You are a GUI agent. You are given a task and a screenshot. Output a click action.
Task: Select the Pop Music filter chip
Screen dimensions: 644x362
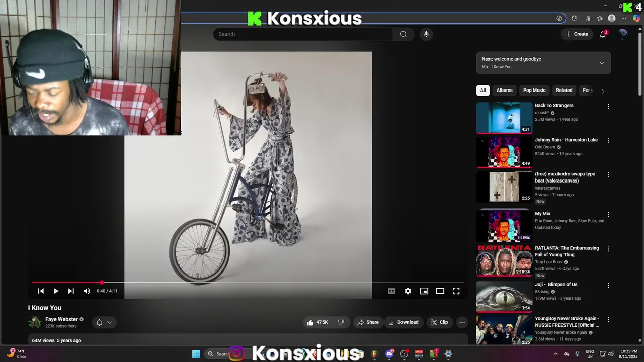click(534, 90)
